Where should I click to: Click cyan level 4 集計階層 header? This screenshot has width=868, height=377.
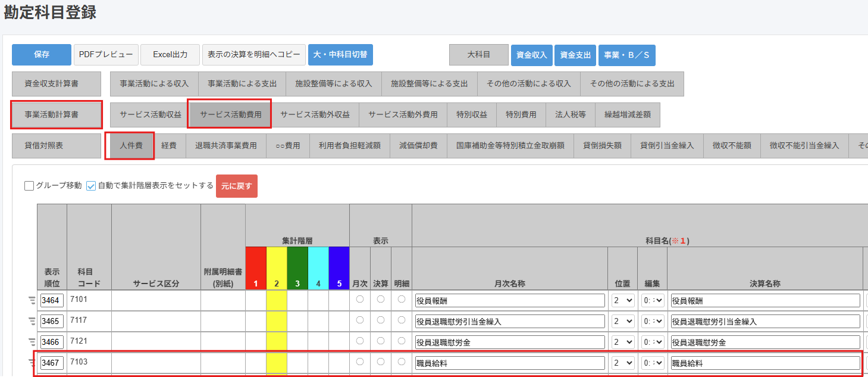pos(318,269)
